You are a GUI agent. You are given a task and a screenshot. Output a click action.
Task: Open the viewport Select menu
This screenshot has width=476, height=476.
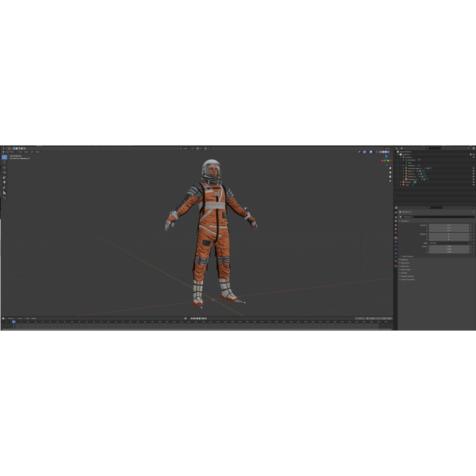26,152
